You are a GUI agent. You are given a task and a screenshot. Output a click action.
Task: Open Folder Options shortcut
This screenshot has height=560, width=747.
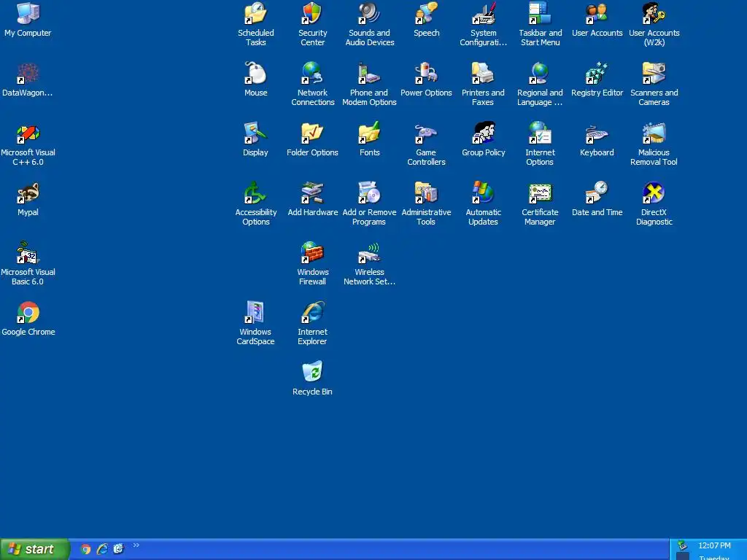coord(312,139)
